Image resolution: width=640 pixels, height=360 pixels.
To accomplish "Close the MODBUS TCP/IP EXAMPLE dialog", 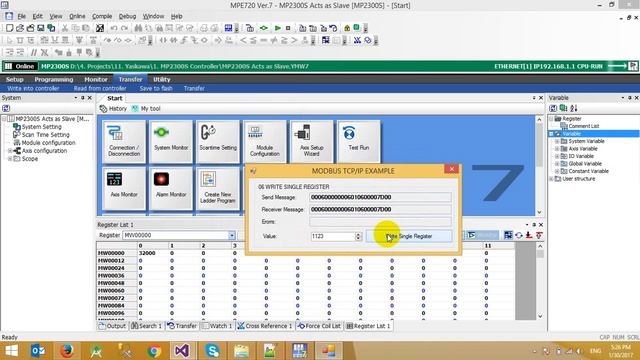I will (x=451, y=169).
